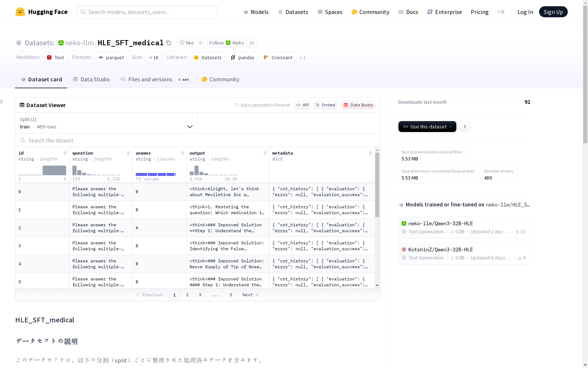Open the row 0 output cell
Screen dimensions: 588x368
coord(228,192)
